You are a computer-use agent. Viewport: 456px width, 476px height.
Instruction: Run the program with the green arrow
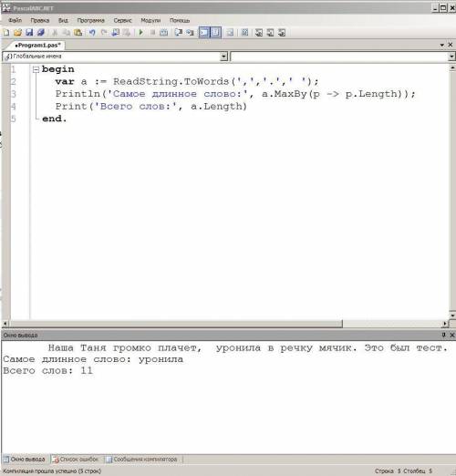tap(140, 32)
